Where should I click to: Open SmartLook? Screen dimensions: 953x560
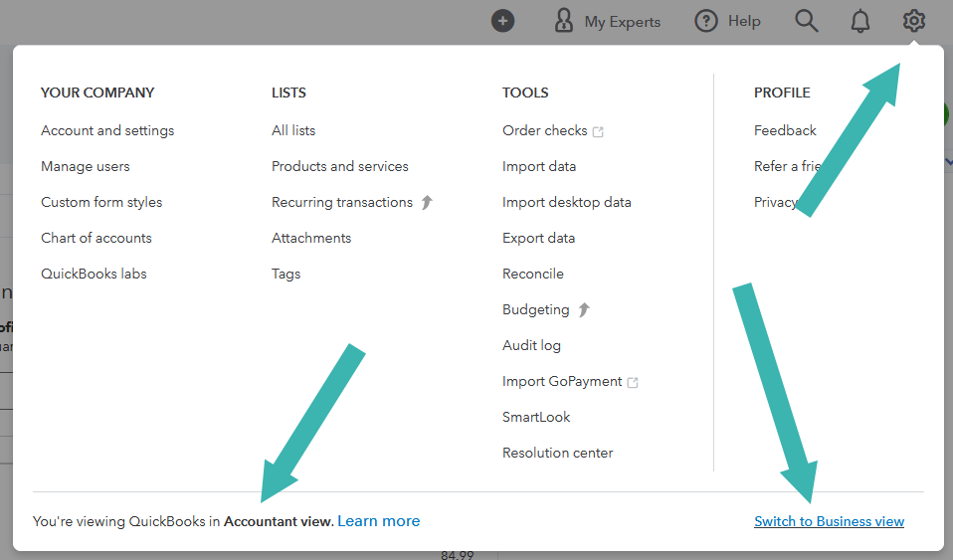(x=536, y=417)
